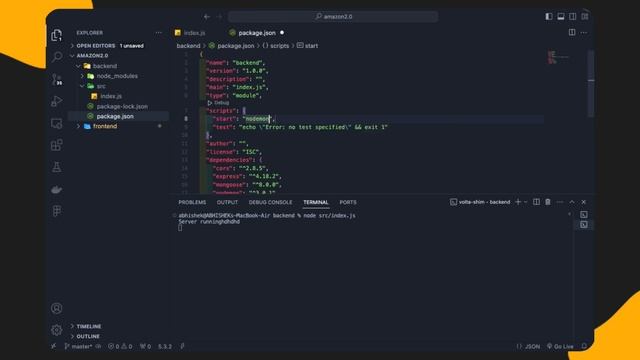
Task: Open terminal panel More Actions ellipsis
Action: point(560,202)
